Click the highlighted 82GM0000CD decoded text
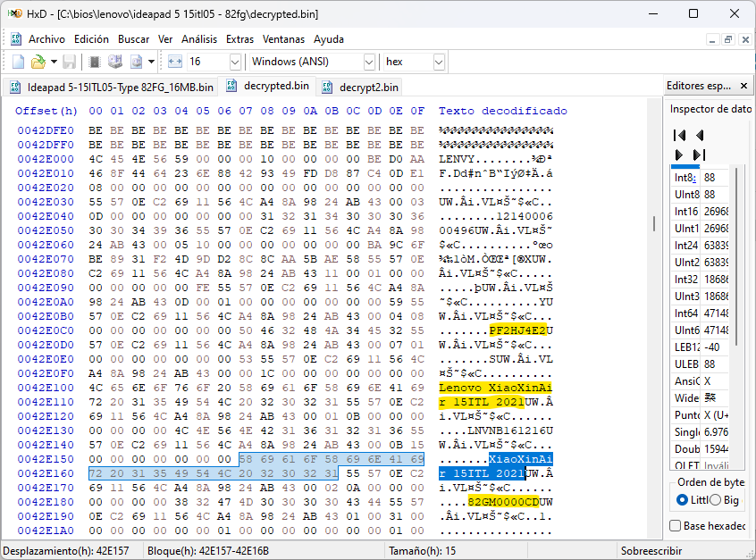Screen dimensions: 756x560 tap(503, 502)
